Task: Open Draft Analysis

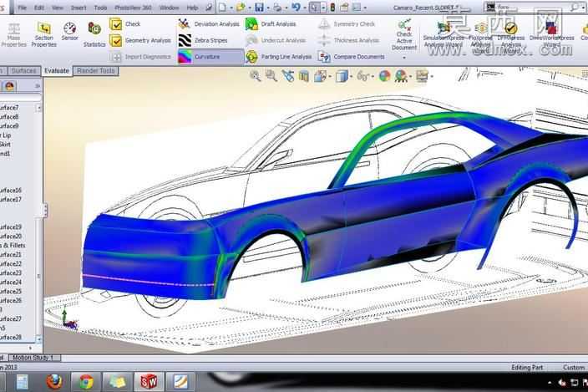Action: [x=271, y=24]
